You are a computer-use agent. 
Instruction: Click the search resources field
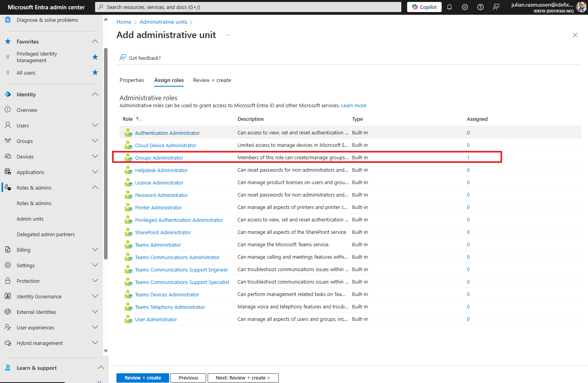point(248,7)
